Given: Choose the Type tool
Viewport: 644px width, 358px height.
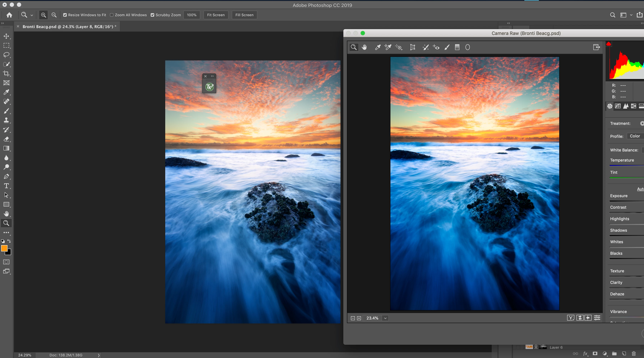Looking at the screenshot, I should coord(6,186).
